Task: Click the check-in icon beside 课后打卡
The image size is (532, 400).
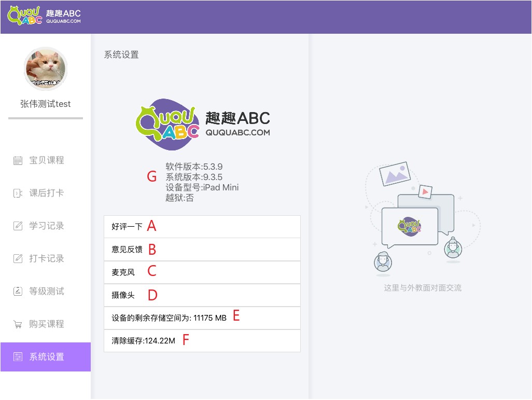Action: pos(18,193)
